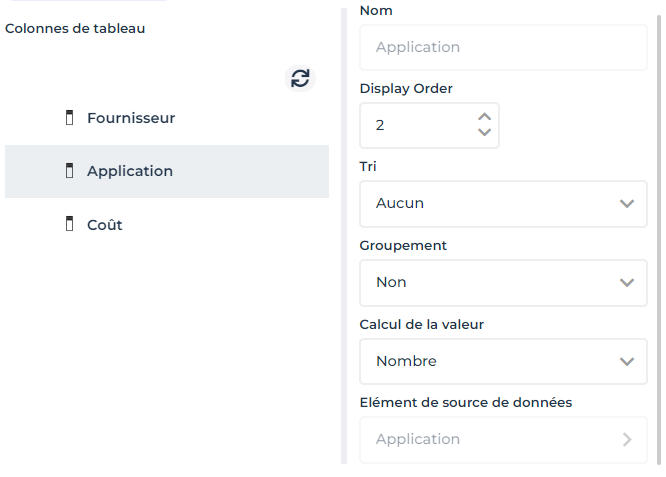
Task: Click the chevron arrow beside Nombre
Action: (x=627, y=361)
